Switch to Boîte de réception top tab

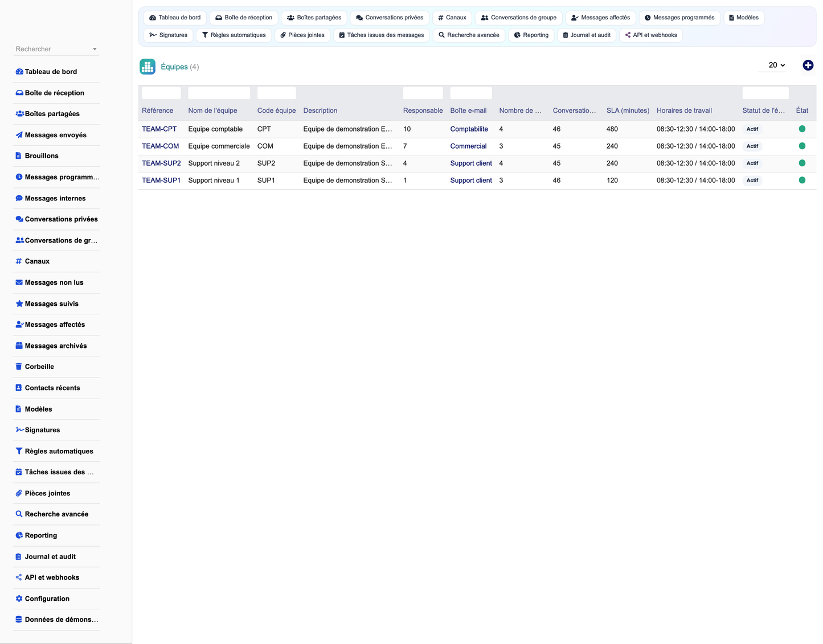click(244, 18)
